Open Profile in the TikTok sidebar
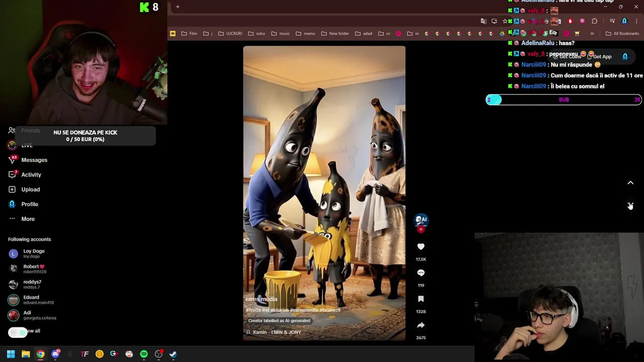Screen dimensions: 644x362 click(30, 204)
